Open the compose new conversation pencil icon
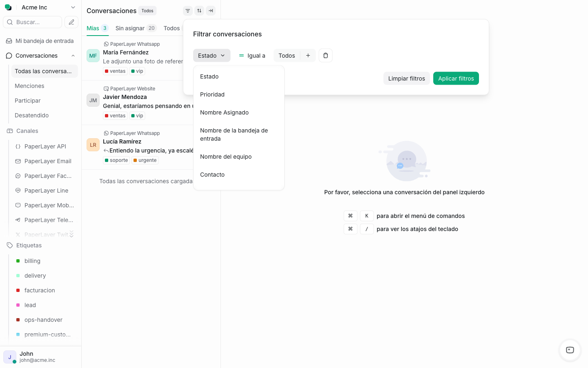 click(71, 22)
